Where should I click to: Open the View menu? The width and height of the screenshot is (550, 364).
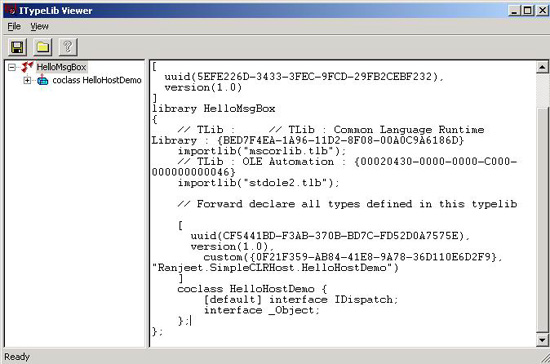pos(39,26)
